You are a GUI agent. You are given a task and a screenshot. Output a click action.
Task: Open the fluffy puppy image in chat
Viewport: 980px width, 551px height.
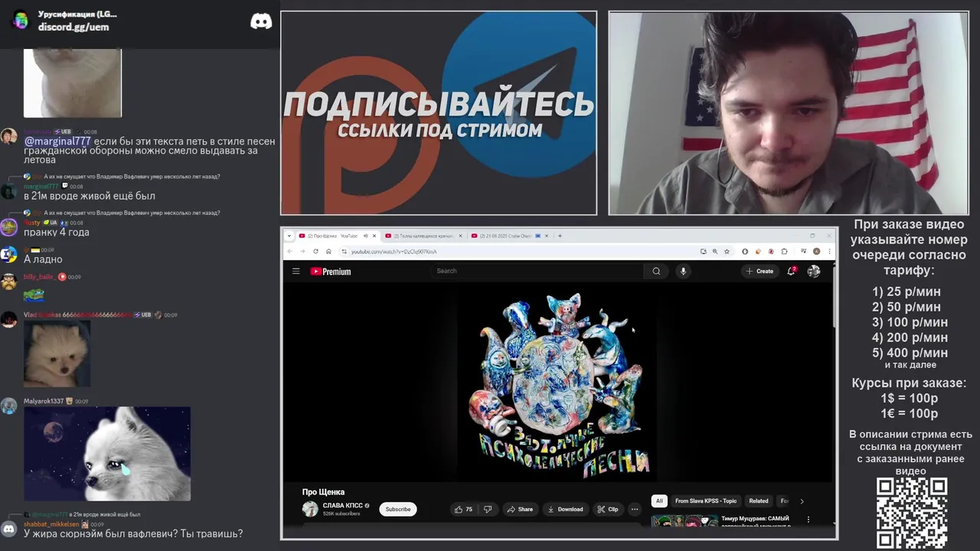click(x=57, y=354)
